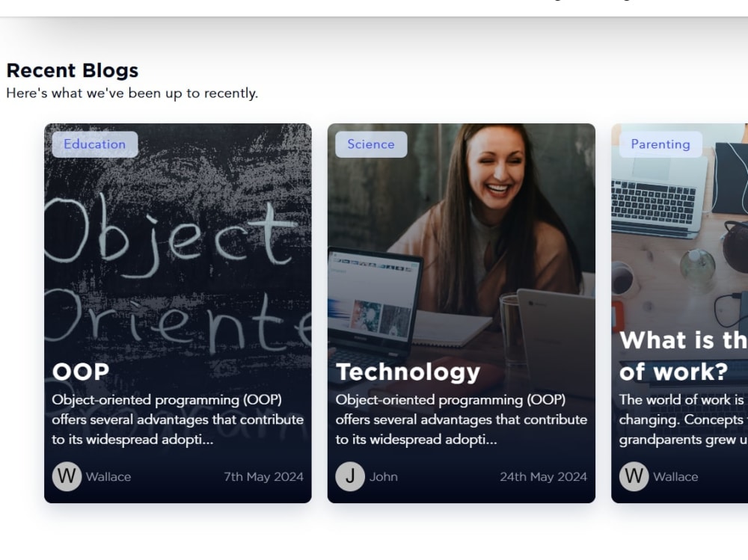Click the Recent Blogs heading
This screenshot has width=748, height=560.
pyautogui.click(x=73, y=70)
